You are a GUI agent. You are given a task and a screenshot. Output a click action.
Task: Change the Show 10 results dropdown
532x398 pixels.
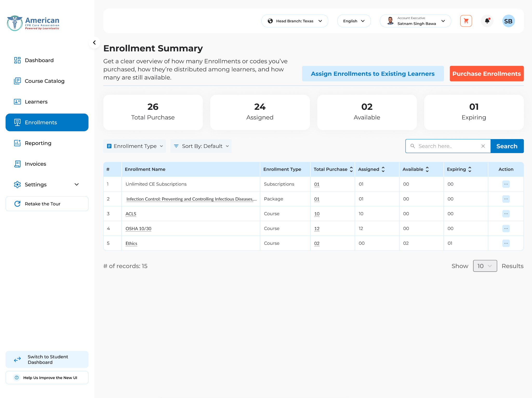coord(485,266)
